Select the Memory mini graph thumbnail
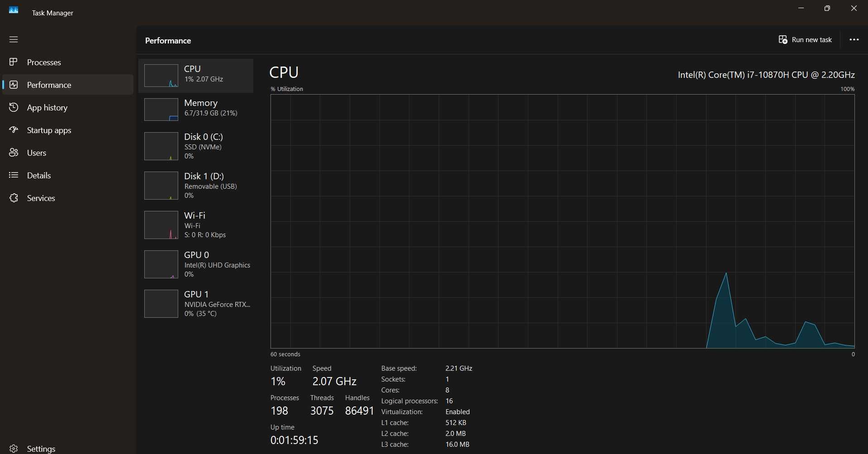 pos(161,110)
